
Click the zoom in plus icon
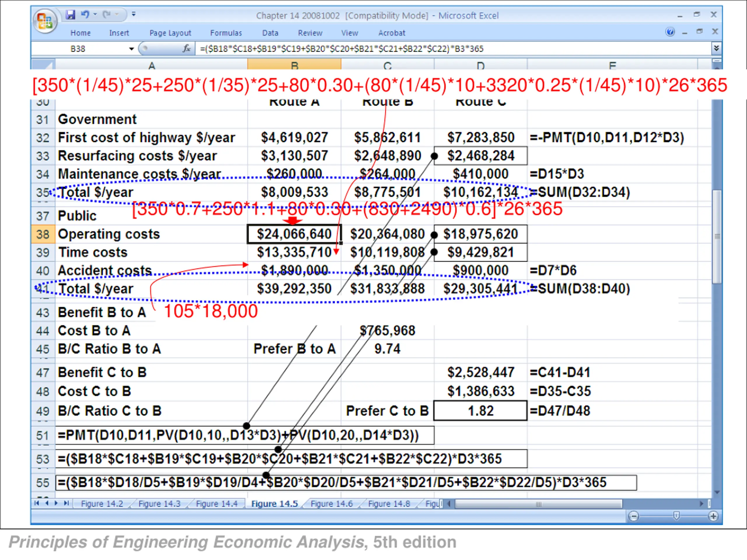pyautogui.click(x=713, y=517)
